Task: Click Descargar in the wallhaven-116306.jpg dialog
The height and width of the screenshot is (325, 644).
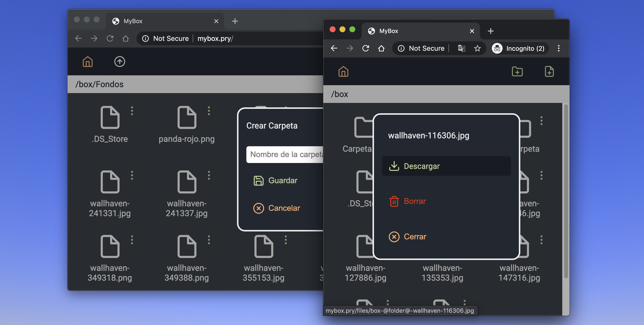Action: point(446,166)
